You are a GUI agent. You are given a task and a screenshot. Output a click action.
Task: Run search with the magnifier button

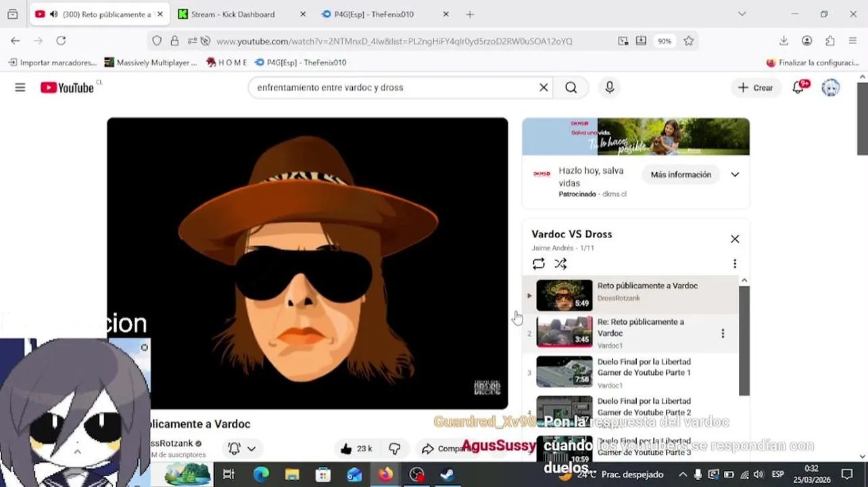click(x=571, y=87)
